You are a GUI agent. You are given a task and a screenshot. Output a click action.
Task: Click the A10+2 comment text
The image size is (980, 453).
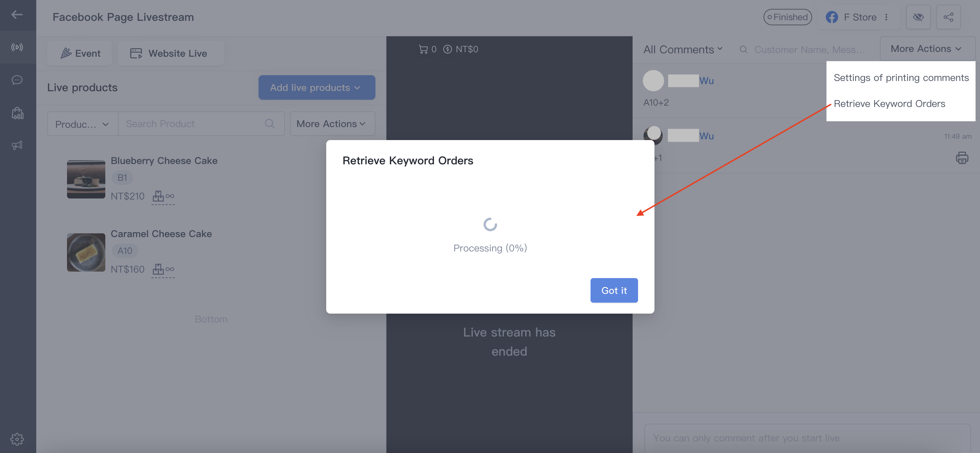pos(656,102)
